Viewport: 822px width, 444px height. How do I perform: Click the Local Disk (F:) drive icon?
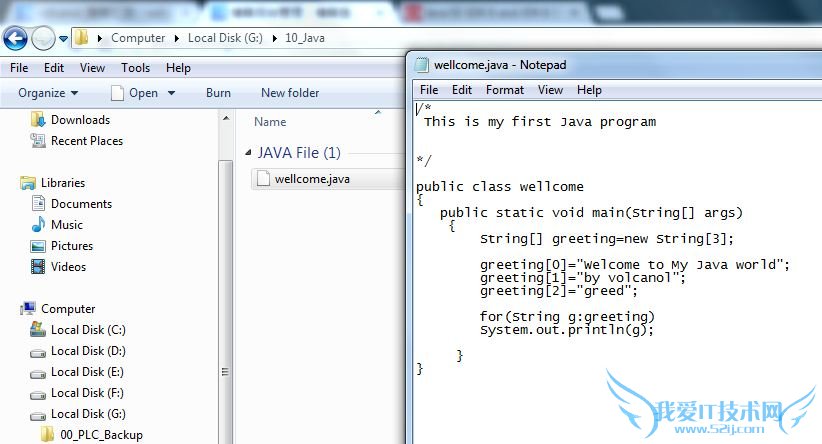click(x=38, y=395)
